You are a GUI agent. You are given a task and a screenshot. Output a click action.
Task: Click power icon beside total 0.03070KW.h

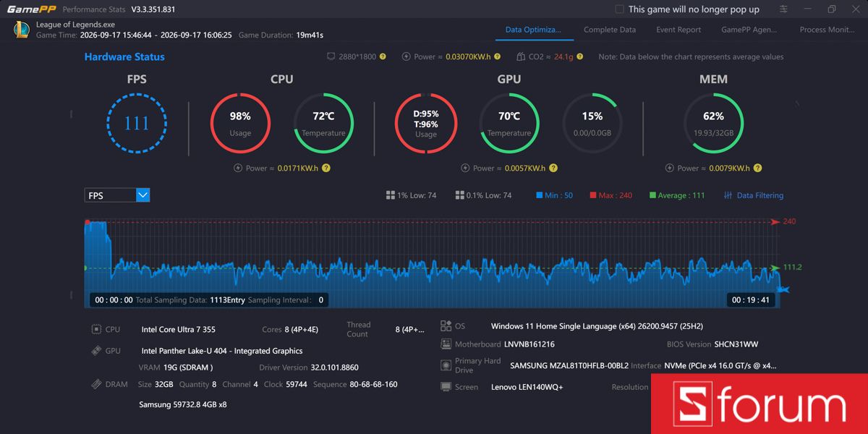[407, 56]
